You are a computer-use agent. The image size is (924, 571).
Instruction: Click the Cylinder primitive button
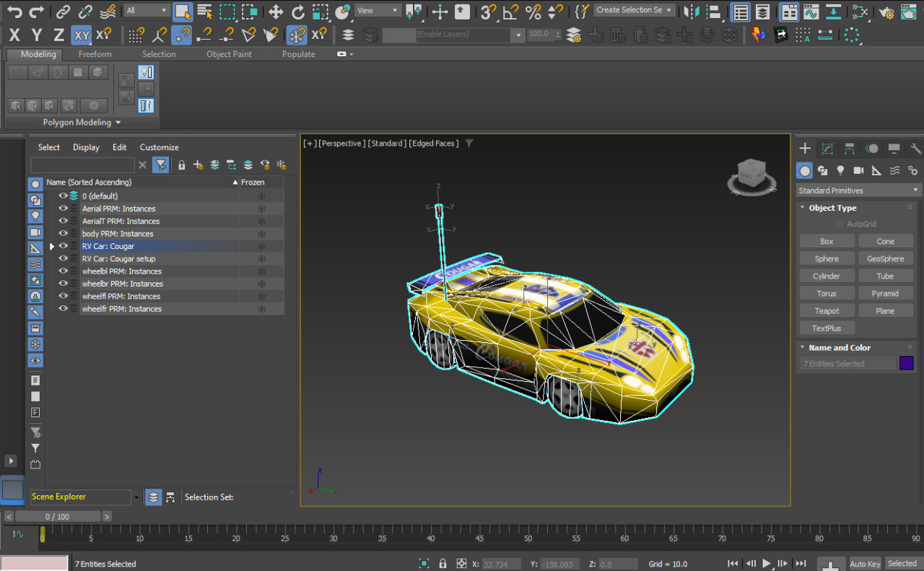pos(827,276)
